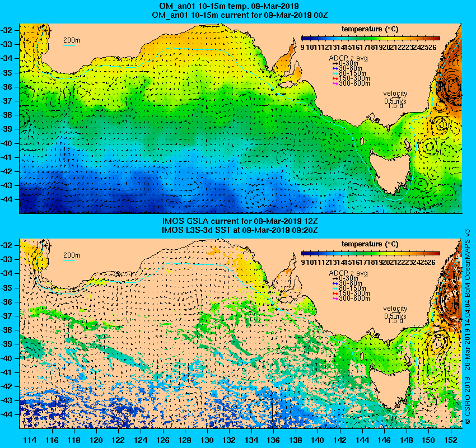Click 'ADCP z avg' heading in bottom panel
Image resolution: width=476 pixels, height=448 pixels.
[348, 273]
